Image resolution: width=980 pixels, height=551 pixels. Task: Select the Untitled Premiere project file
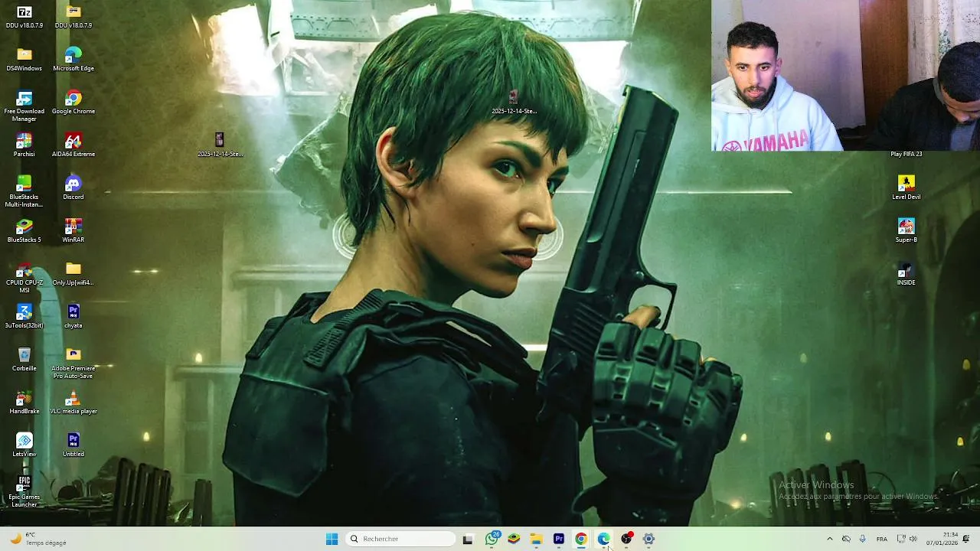[73, 445]
